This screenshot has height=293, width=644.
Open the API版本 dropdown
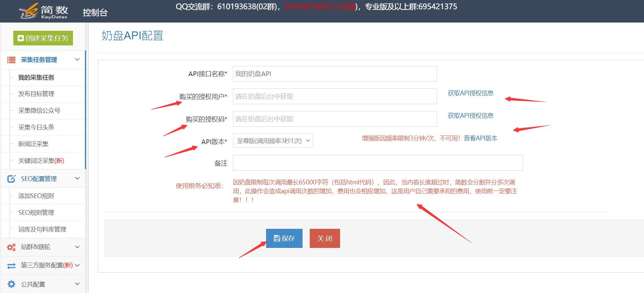point(273,141)
